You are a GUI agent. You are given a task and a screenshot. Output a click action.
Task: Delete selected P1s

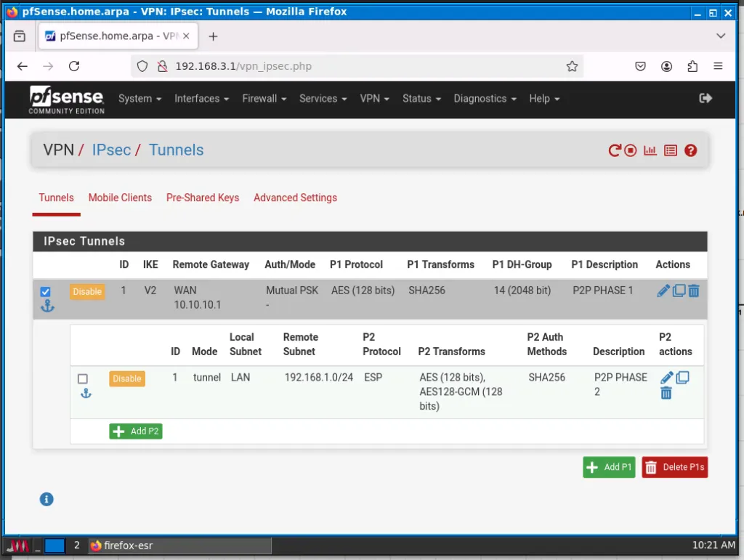674,467
